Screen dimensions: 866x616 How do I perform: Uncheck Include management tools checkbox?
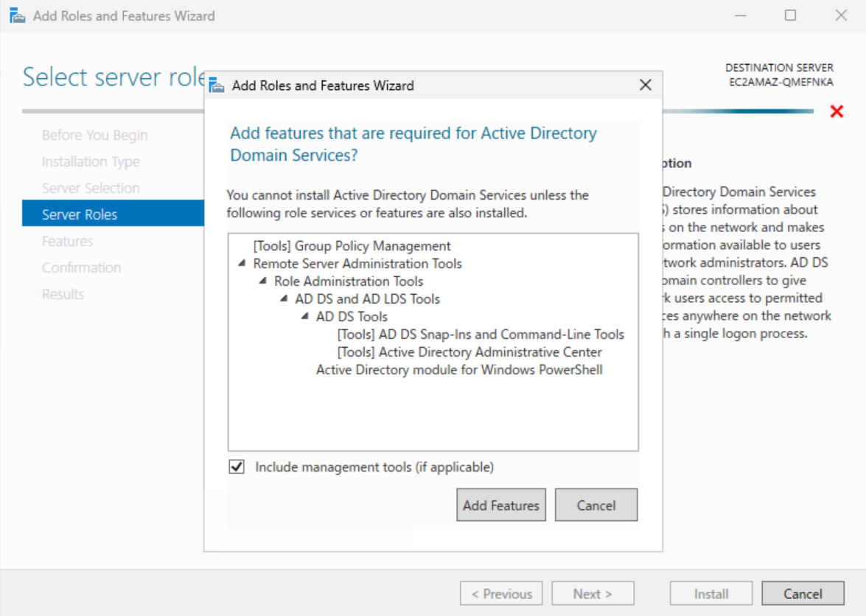click(237, 467)
